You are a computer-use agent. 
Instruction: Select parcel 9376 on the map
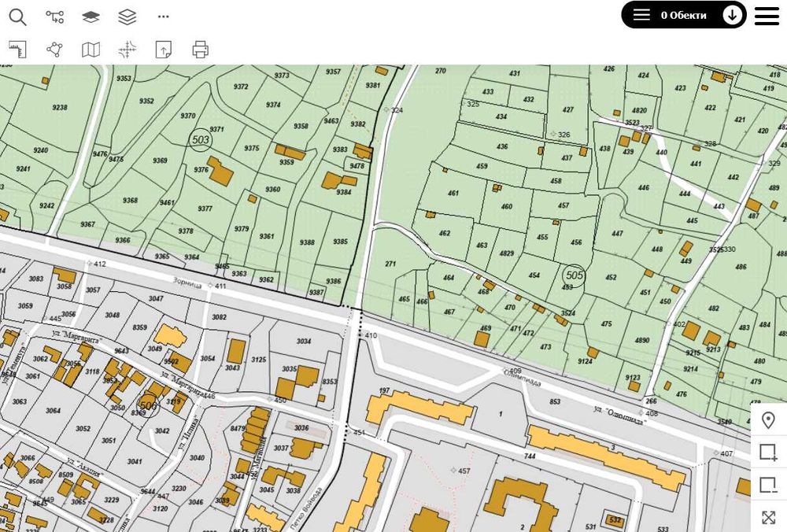point(201,170)
